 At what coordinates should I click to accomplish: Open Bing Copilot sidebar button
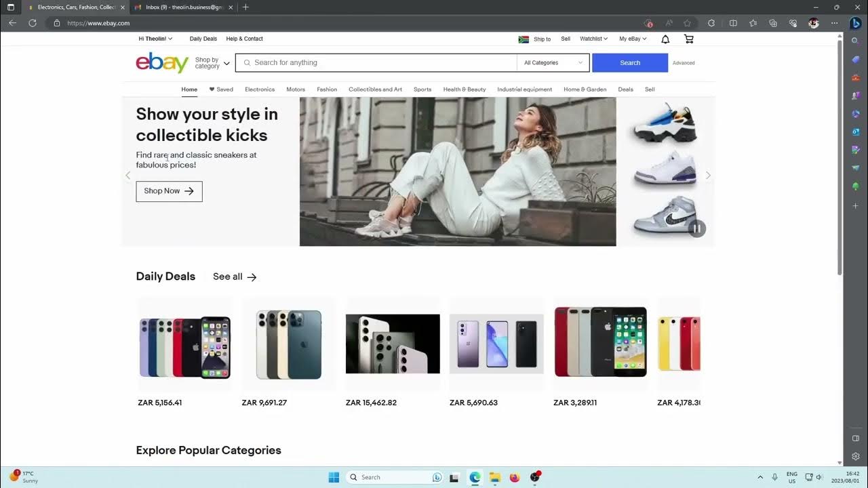pos(855,23)
